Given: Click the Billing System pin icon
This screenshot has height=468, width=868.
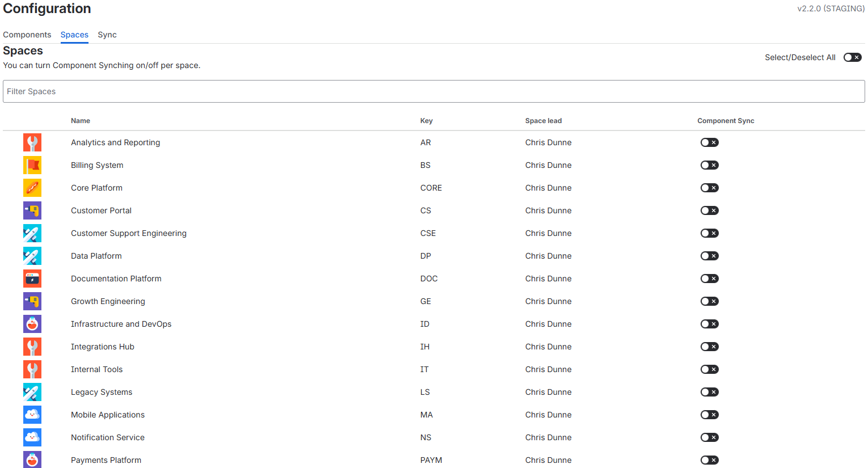Looking at the screenshot, I should point(32,165).
